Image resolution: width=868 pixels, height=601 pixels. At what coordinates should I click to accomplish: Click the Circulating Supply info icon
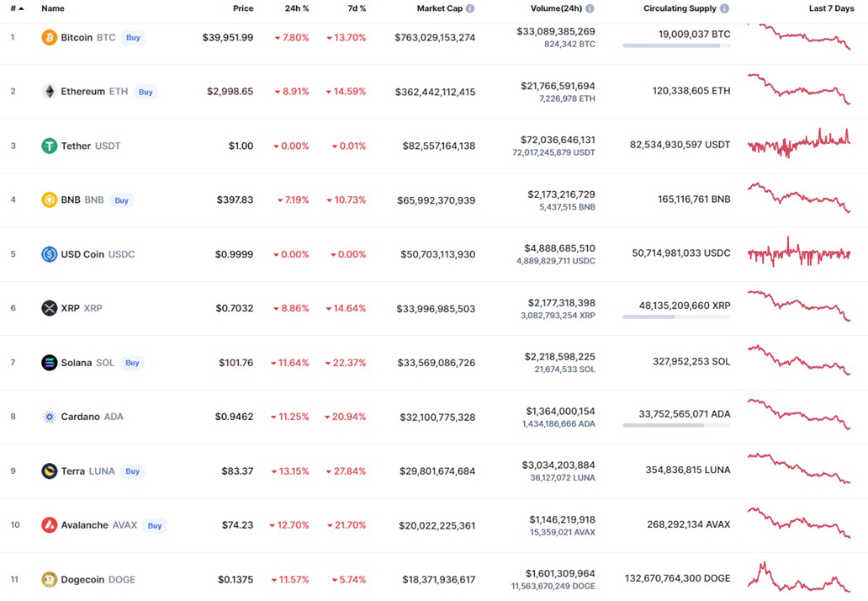[x=724, y=8]
